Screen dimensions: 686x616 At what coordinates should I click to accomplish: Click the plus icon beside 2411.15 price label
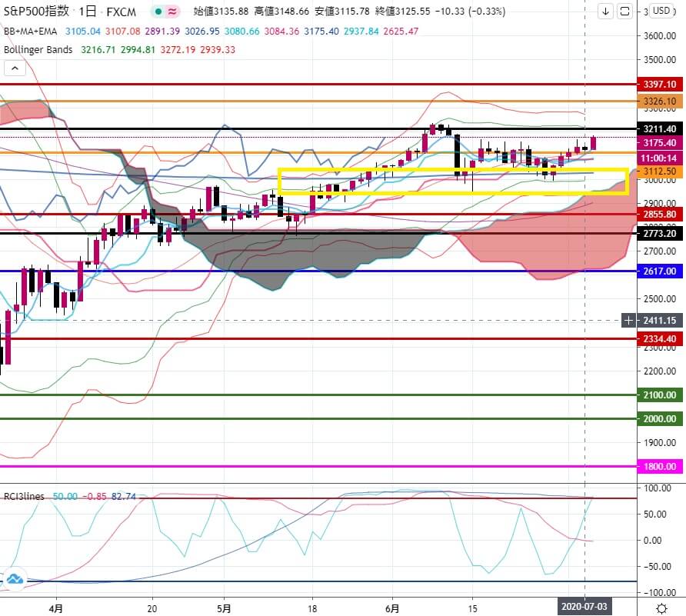click(628, 321)
